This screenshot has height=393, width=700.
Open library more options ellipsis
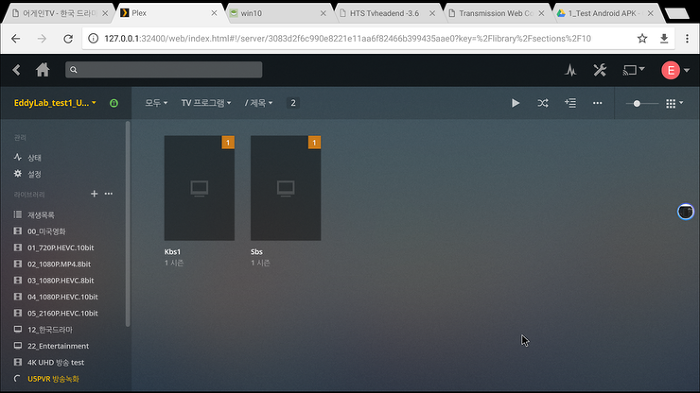[x=597, y=103]
